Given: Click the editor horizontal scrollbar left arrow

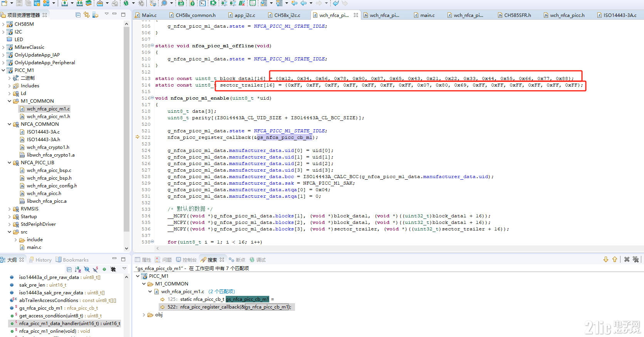Looking at the screenshot, I should [158, 248].
